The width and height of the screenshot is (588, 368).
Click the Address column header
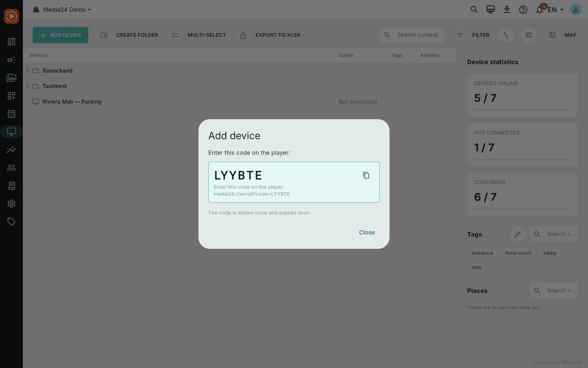430,55
